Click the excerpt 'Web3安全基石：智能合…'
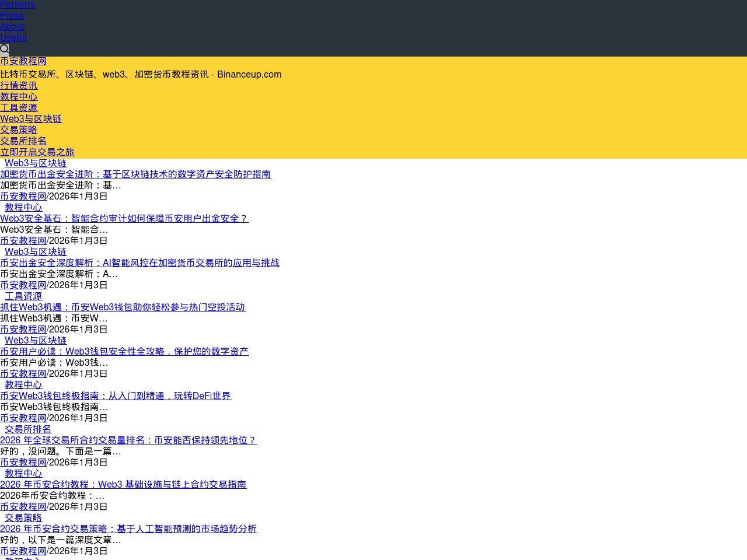 coord(54,230)
